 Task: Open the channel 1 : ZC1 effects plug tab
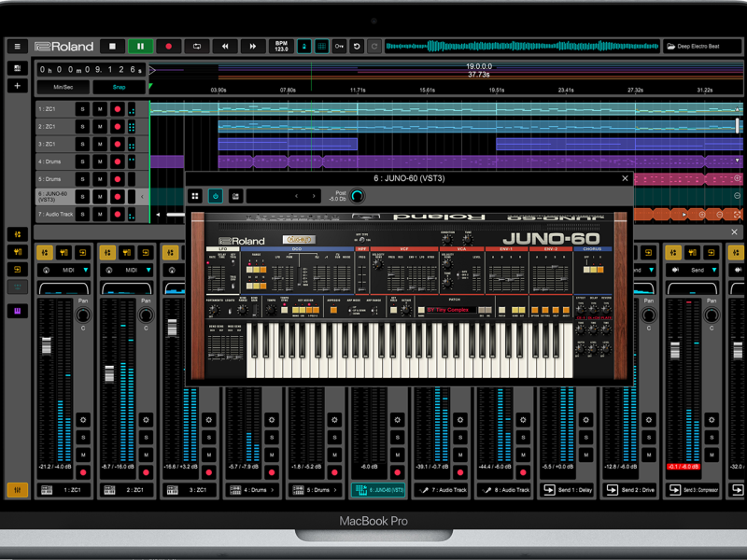(63, 252)
